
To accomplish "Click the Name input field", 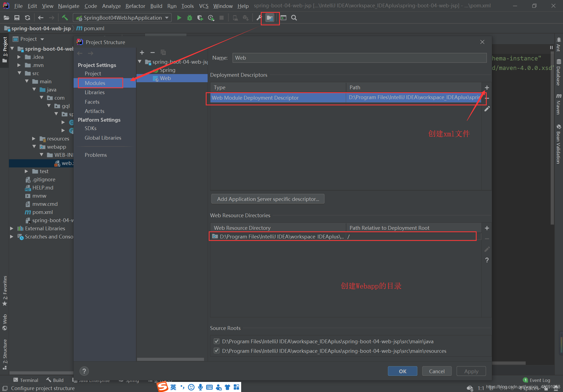I will (359, 58).
